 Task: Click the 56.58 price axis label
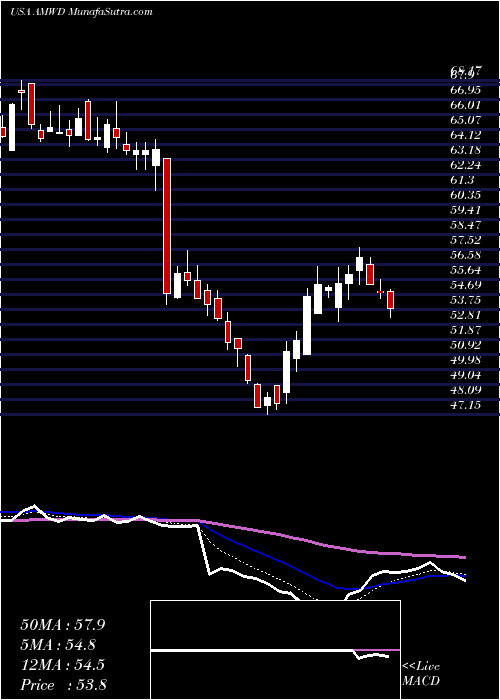[466, 255]
